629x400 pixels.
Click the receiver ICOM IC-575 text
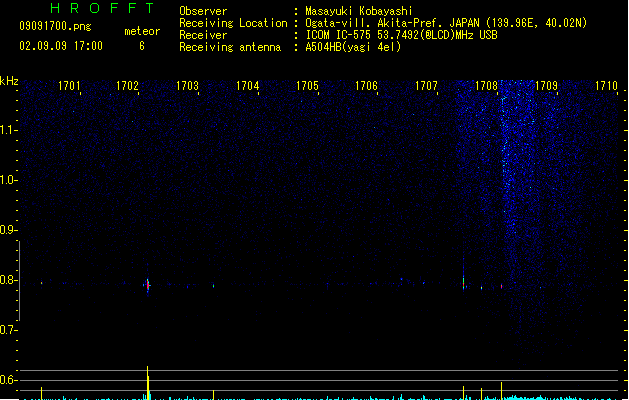click(x=402, y=35)
